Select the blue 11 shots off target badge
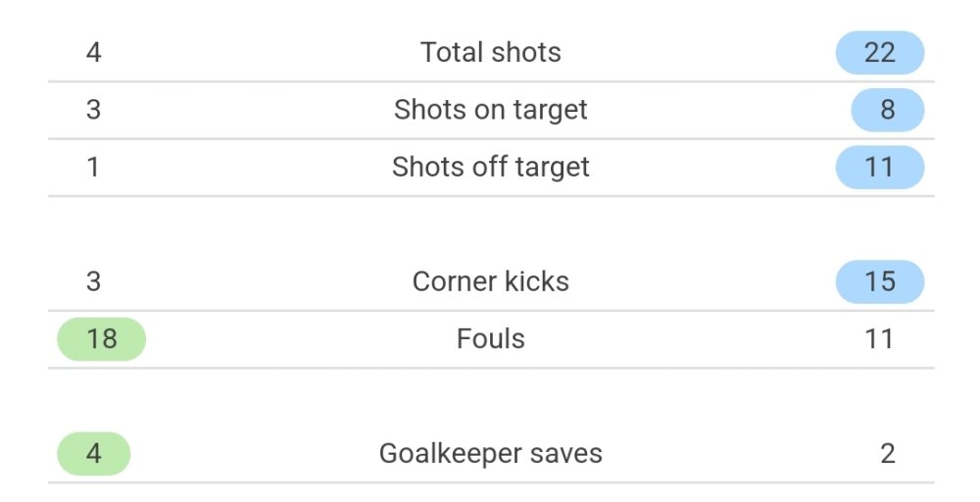 point(880,168)
